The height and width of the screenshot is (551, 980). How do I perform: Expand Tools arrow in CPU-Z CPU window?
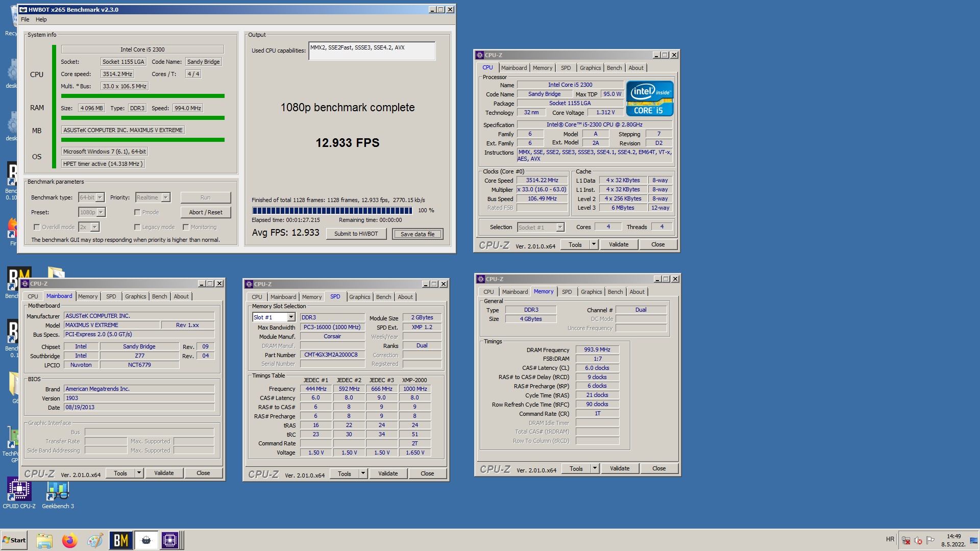594,244
